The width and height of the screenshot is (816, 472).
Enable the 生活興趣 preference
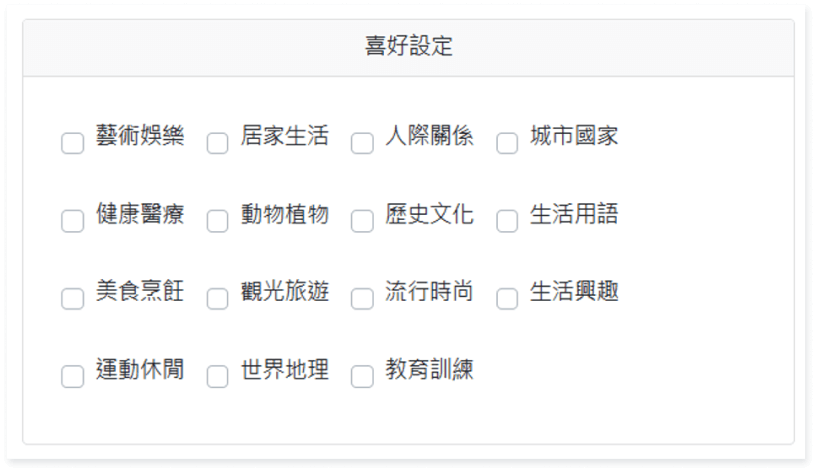tap(507, 298)
